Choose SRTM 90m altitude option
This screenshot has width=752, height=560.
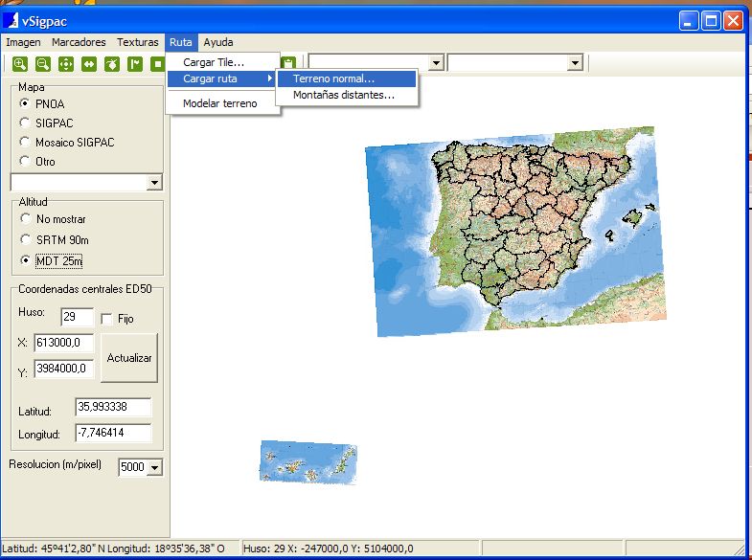(x=25, y=239)
